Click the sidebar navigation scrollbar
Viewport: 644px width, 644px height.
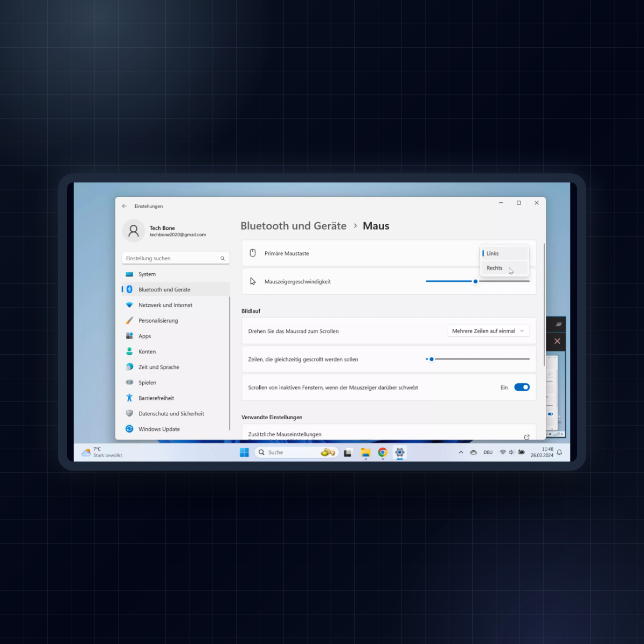[230, 363]
